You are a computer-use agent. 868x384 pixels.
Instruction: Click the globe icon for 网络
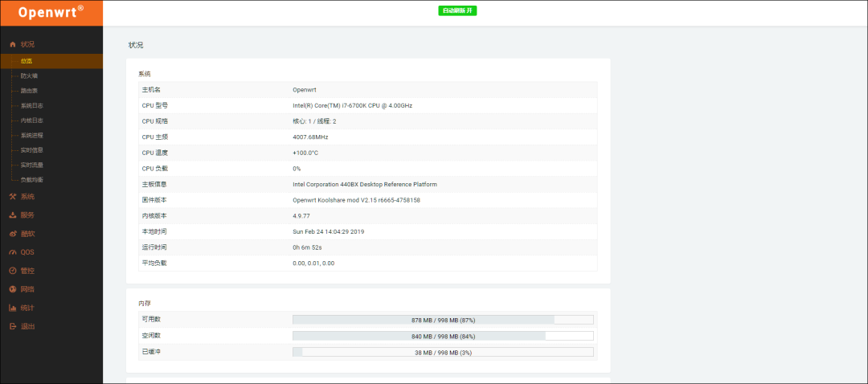(x=12, y=289)
